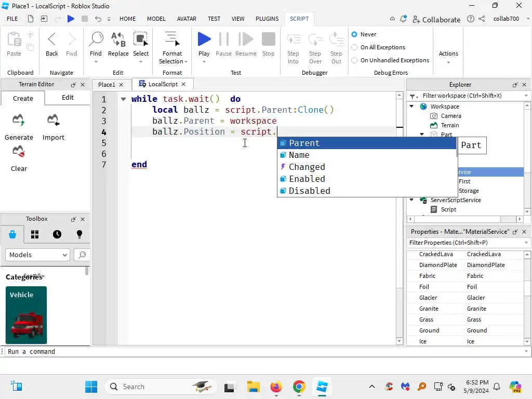
Task: Select On Unhandled Exceptions option
Action: pos(354,60)
